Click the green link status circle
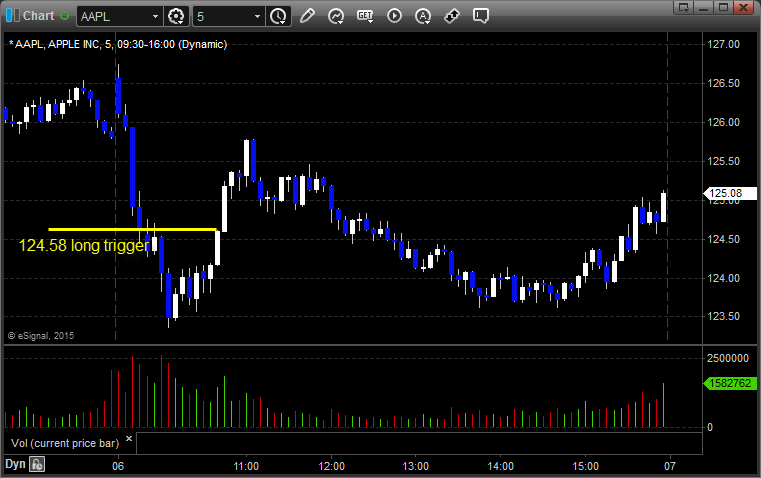This screenshot has width=761, height=478. 65,16
